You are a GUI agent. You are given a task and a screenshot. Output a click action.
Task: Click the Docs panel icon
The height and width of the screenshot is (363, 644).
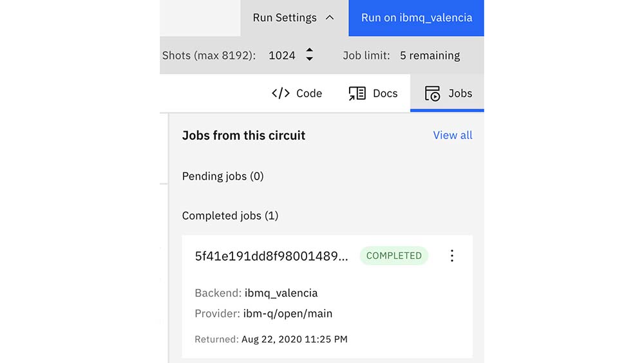coord(357,93)
